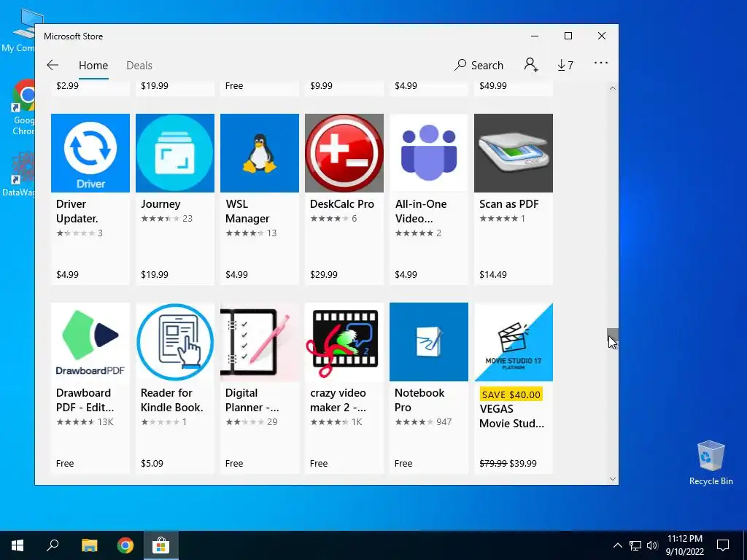The width and height of the screenshot is (747, 560).
Task: Open the Reader for Kindle Book icon
Action: click(x=175, y=342)
